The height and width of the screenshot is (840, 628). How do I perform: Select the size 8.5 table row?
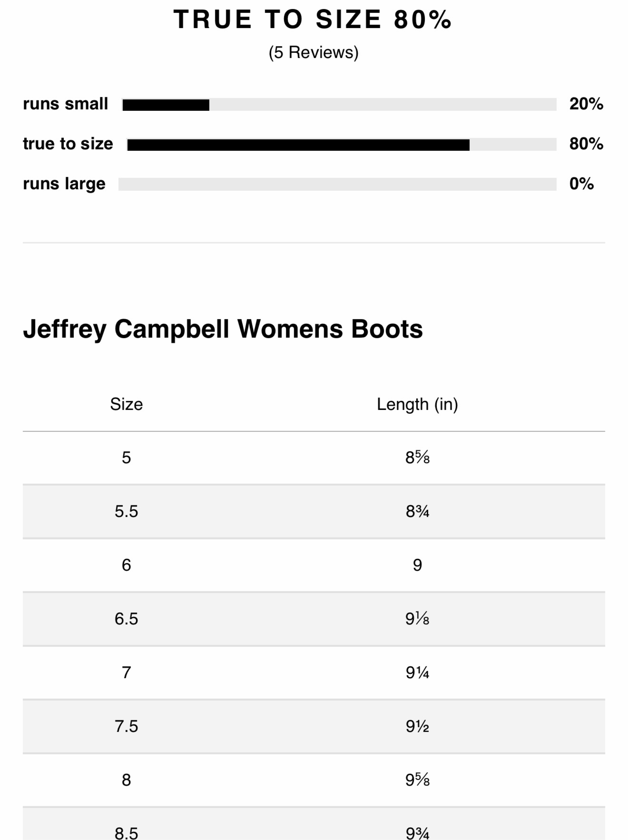314,824
